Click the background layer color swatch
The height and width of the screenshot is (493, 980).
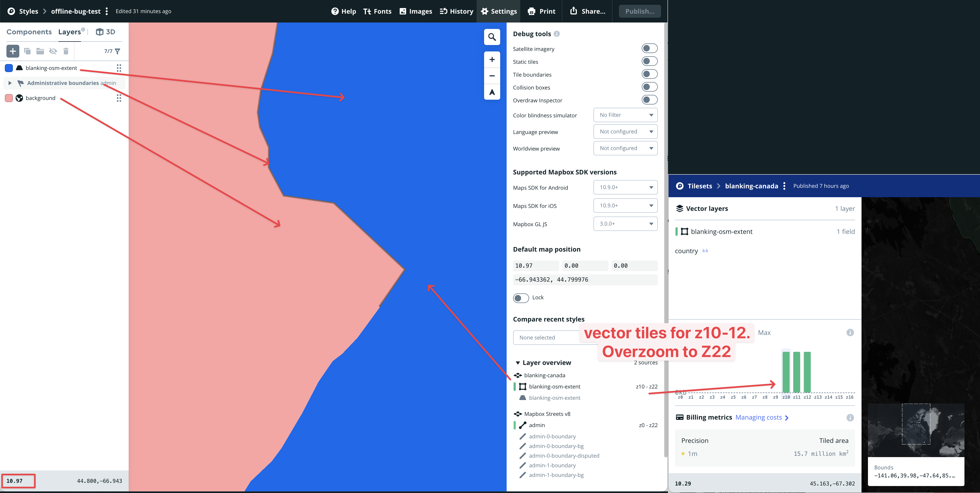tap(9, 98)
